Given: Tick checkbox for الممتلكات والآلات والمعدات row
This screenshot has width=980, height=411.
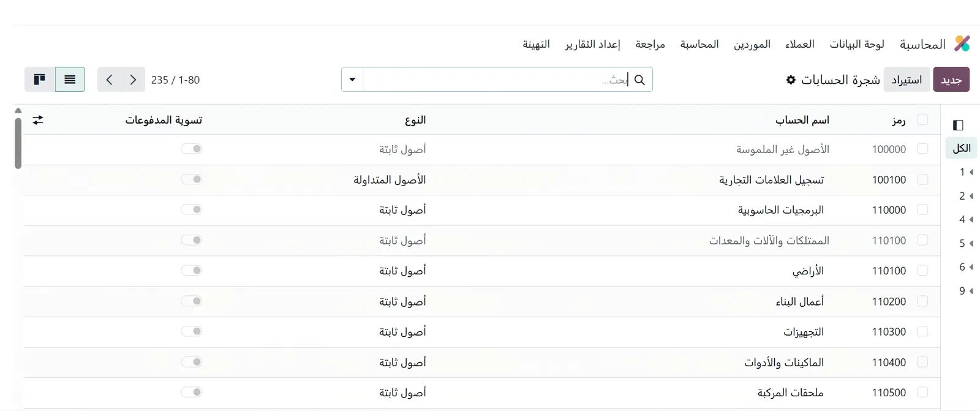Looking at the screenshot, I should coord(922,240).
